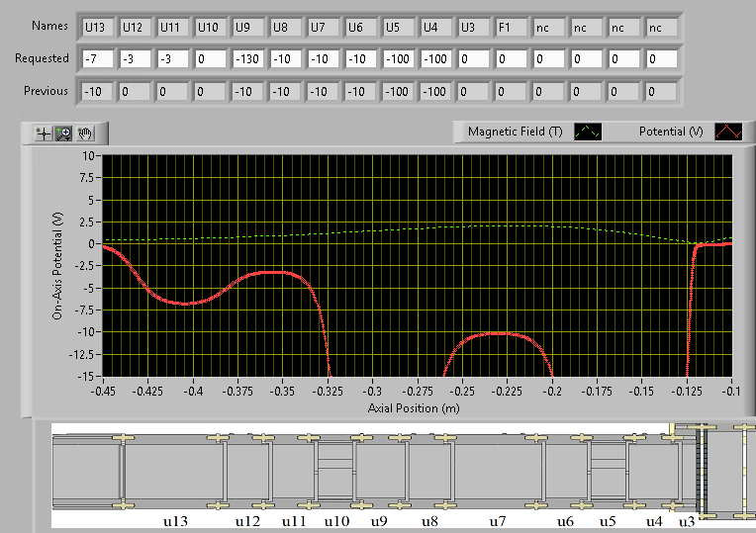Image resolution: width=756 pixels, height=533 pixels.
Task: Edit the Requested value for U12
Action: point(136,58)
